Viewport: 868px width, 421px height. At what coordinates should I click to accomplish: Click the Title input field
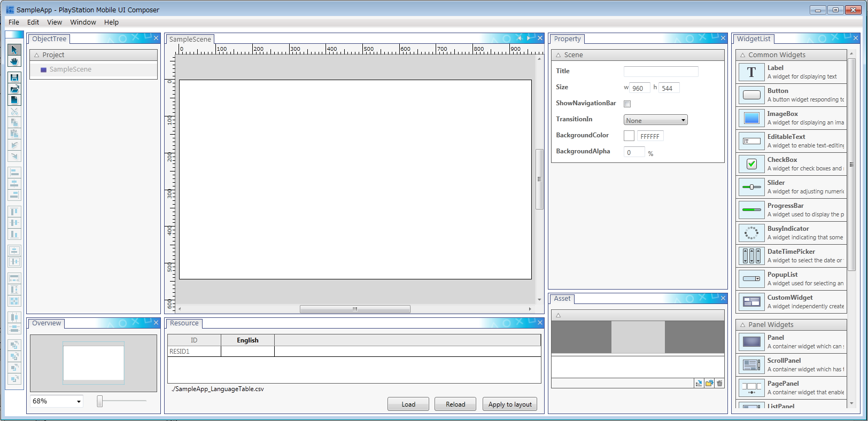661,72
